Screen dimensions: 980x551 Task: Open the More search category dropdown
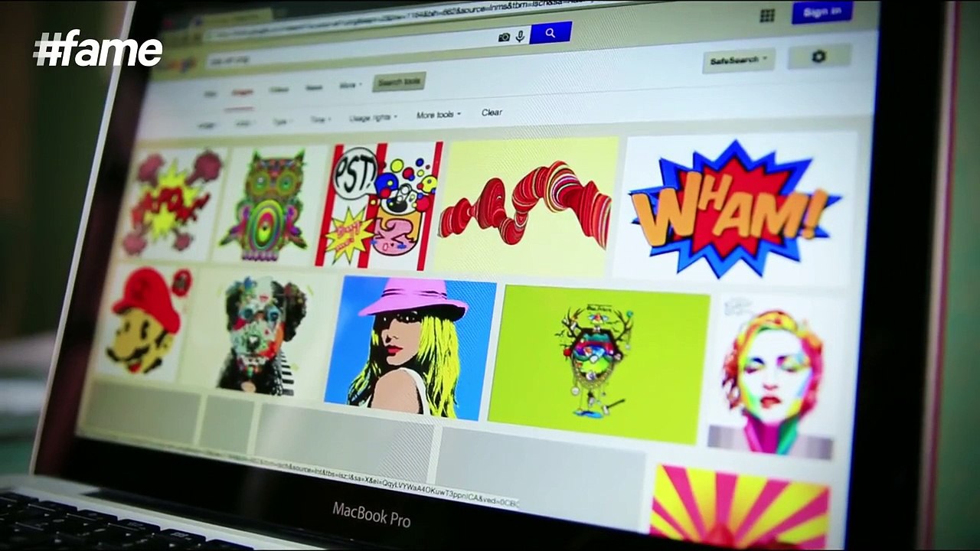click(x=349, y=85)
